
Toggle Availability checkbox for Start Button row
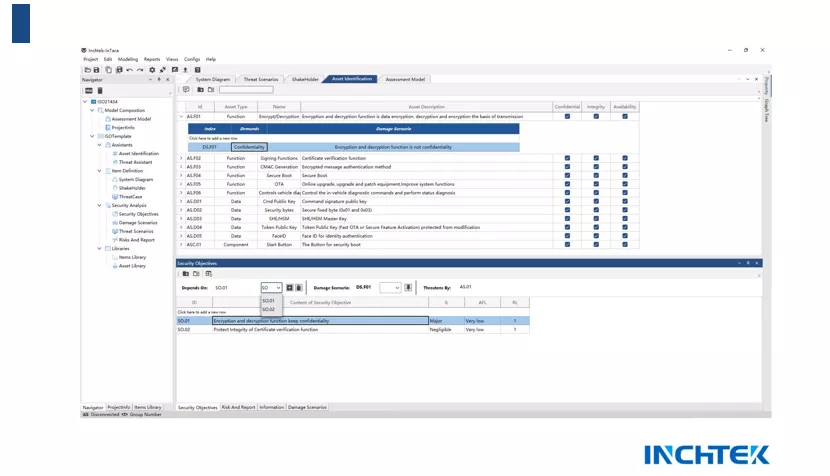pyautogui.click(x=625, y=245)
